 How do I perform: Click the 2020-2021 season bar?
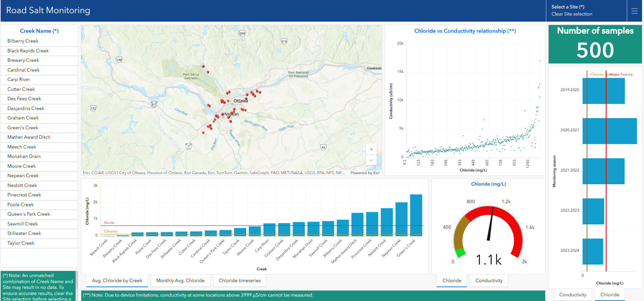click(x=610, y=131)
